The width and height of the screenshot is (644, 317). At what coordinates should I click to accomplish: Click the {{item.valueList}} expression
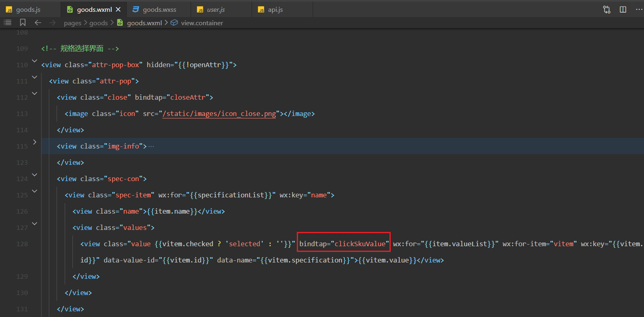pyautogui.click(x=459, y=244)
